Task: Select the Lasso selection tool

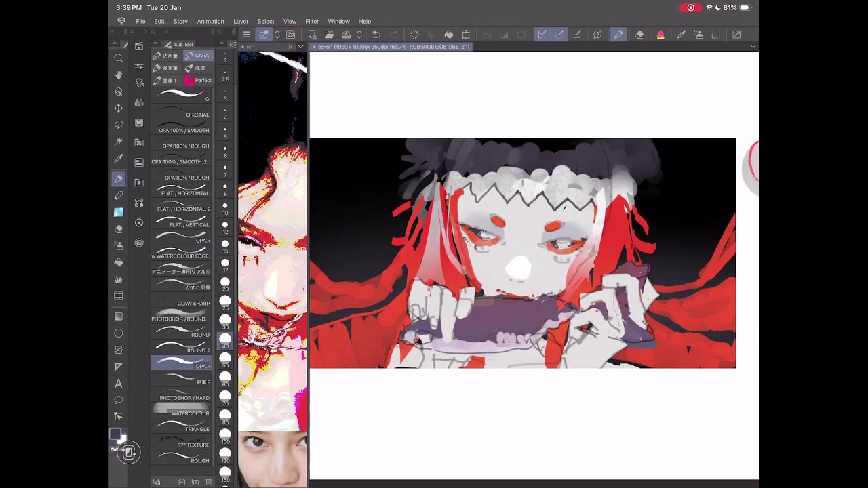Action: tap(118, 125)
